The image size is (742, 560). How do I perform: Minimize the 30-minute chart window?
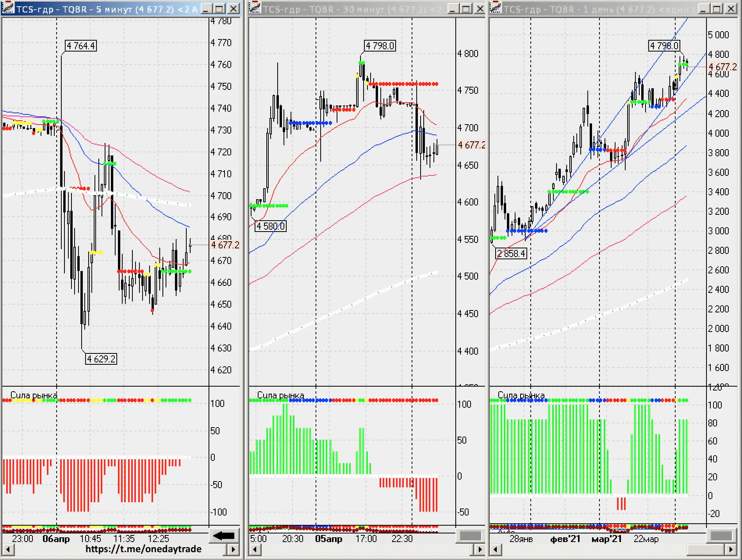pos(453,9)
